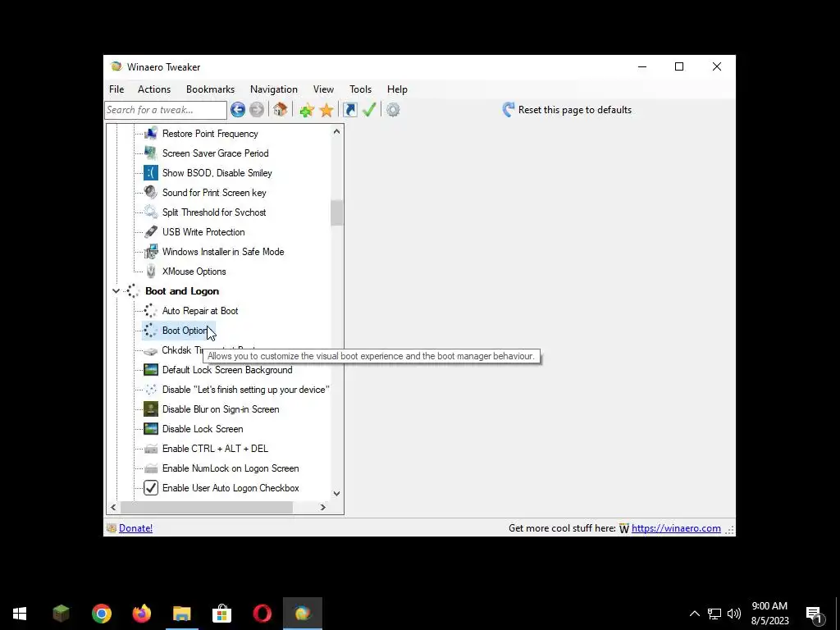Open the View menu

click(x=323, y=89)
